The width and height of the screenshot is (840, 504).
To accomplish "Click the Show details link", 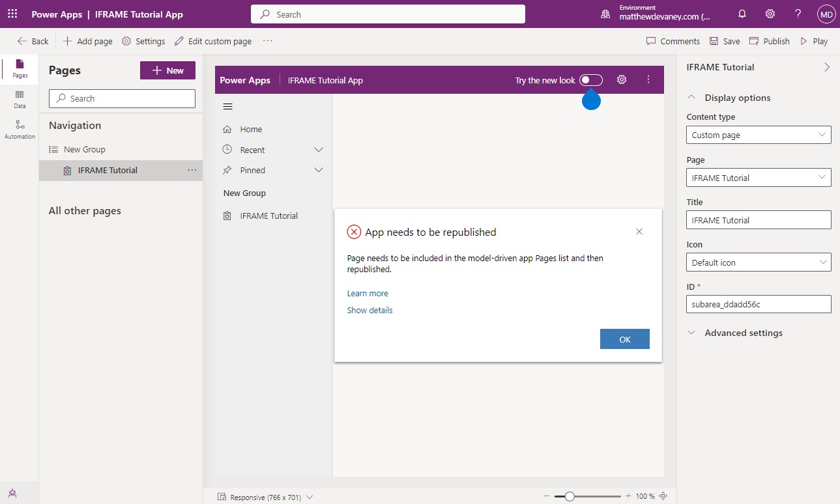I will (x=369, y=311).
